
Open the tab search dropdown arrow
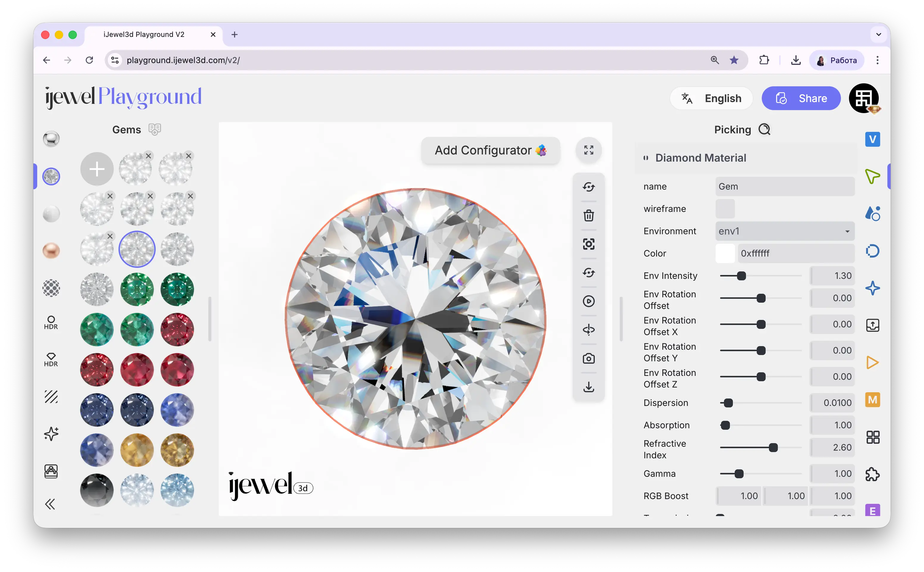pyautogui.click(x=878, y=35)
